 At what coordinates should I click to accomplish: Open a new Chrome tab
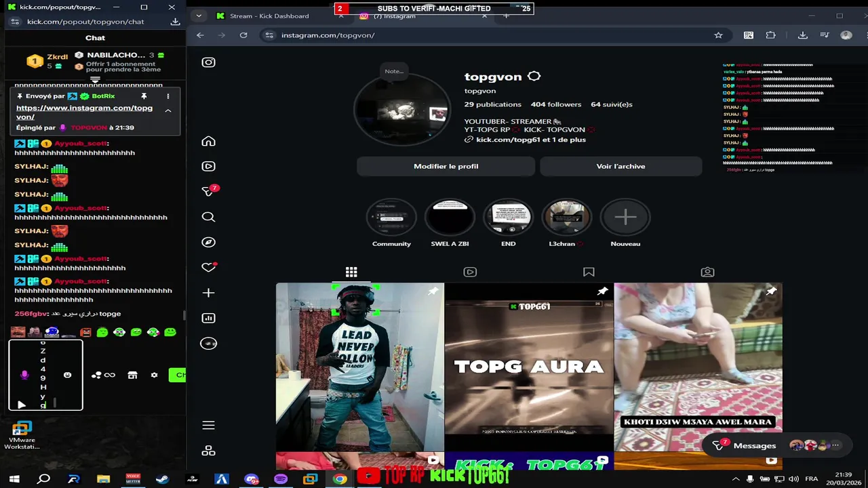pyautogui.click(x=506, y=17)
